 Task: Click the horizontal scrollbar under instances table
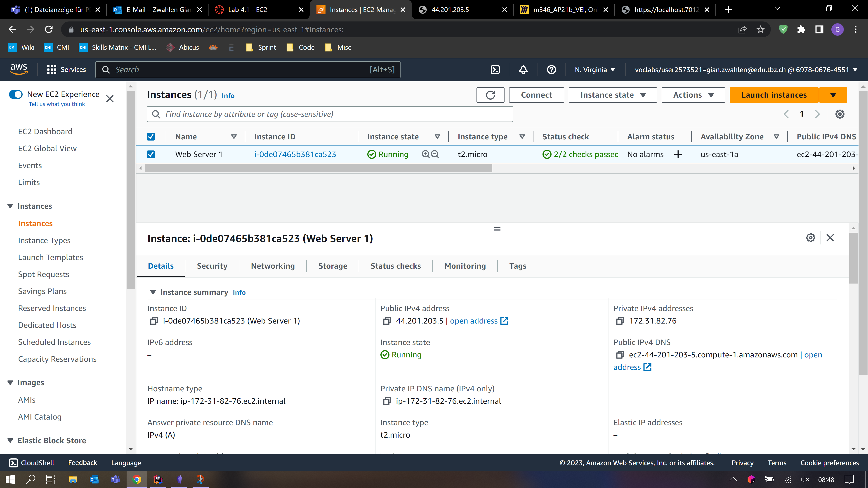(x=318, y=168)
